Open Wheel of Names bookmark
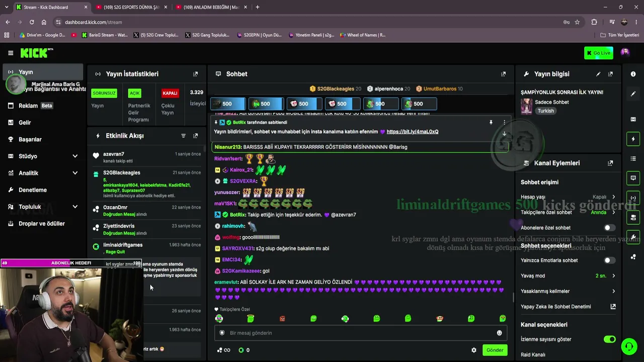Image resolution: width=644 pixels, height=362 pixels. point(363,35)
